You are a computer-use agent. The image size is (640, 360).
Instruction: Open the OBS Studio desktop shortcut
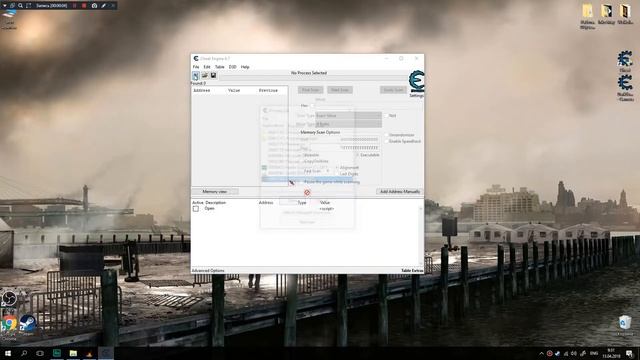coord(9,299)
